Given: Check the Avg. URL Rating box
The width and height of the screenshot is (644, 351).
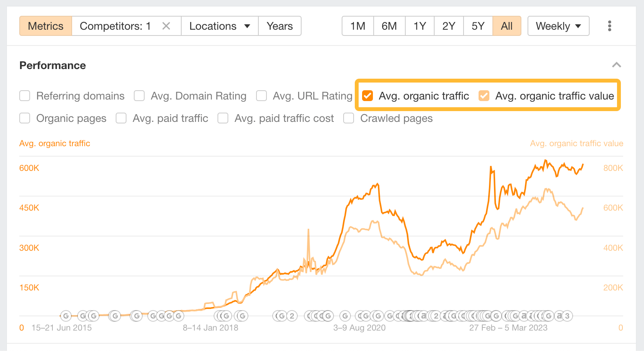Looking at the screenshot, I should [261, 96].
